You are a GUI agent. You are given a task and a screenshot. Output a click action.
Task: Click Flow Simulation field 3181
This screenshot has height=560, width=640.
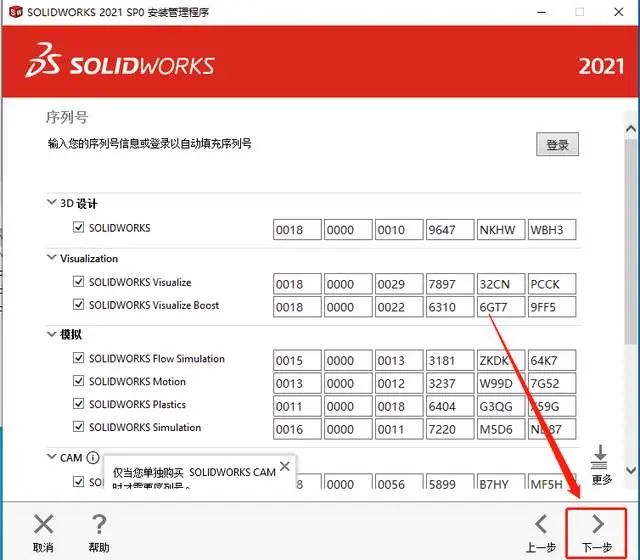[450, 360]
